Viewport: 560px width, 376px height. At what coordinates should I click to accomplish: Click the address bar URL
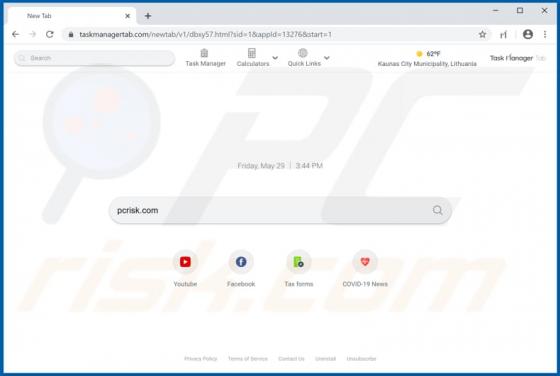click(205, 35)
